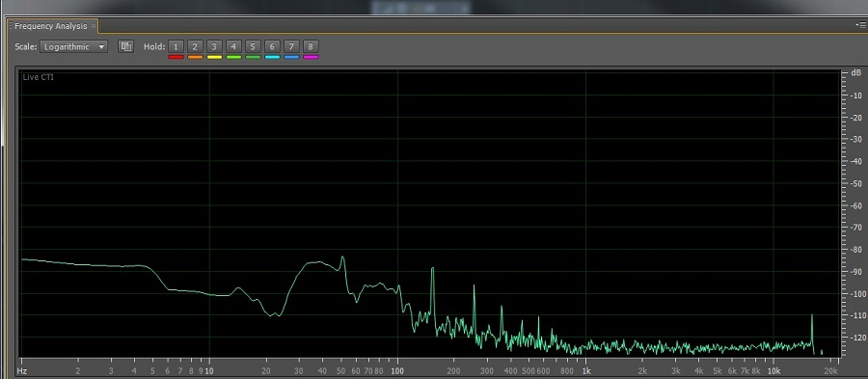Screen dimensions: 868x379
Task: Toggle Hold button 2
Action: pyautogui.click(x=196, y=46)
